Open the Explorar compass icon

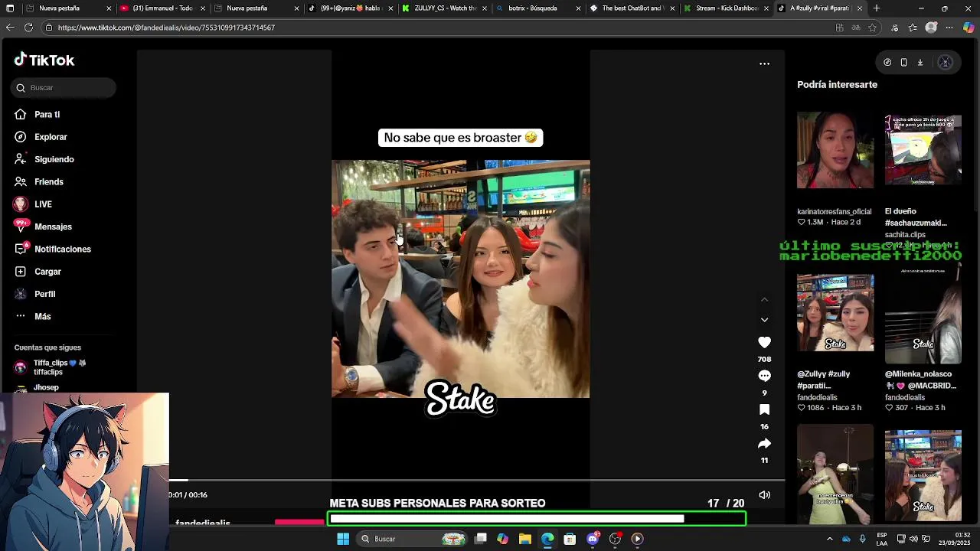[x=21, y=137]
